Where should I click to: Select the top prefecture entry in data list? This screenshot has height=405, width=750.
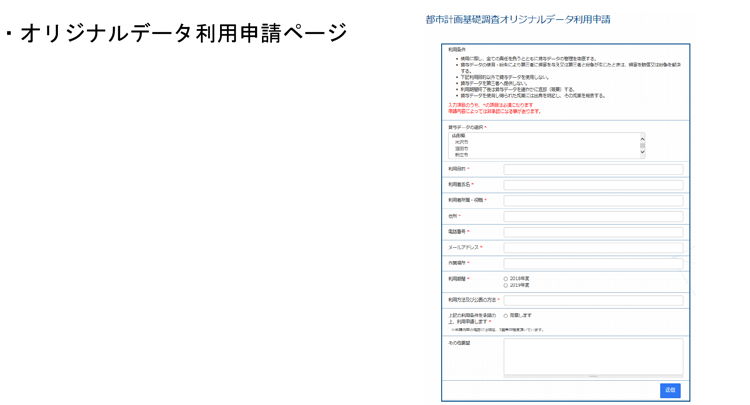click(458, 136)
